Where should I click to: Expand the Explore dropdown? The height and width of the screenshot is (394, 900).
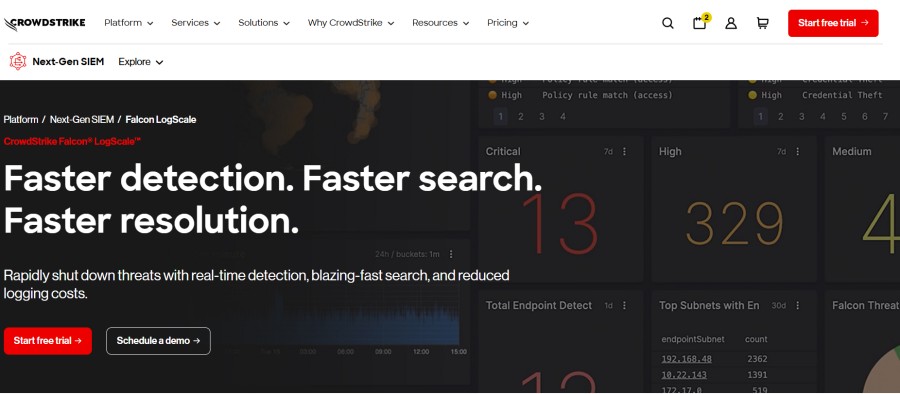pyautogui.click(x=141, y=62)
